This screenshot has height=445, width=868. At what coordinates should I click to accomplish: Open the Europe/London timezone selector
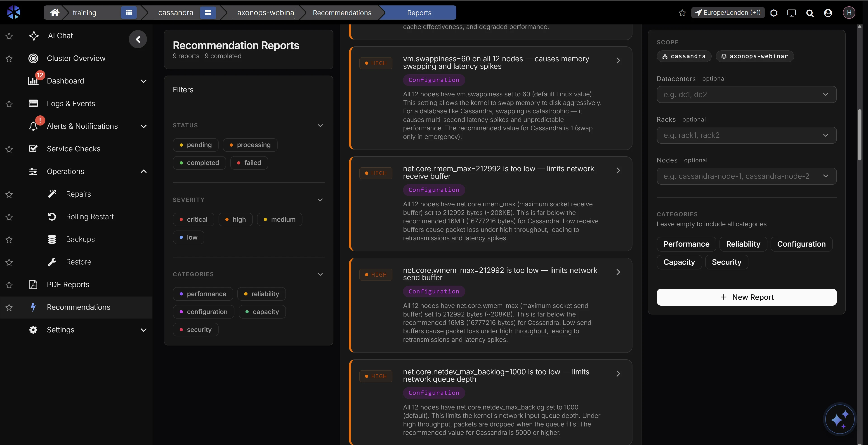[727, 13]
